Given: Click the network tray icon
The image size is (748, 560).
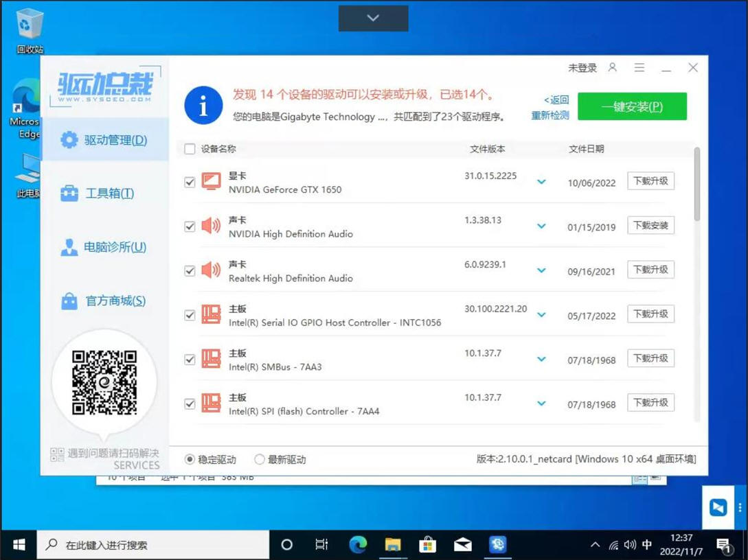Looking at the screenshot, I should click(613, 545).
